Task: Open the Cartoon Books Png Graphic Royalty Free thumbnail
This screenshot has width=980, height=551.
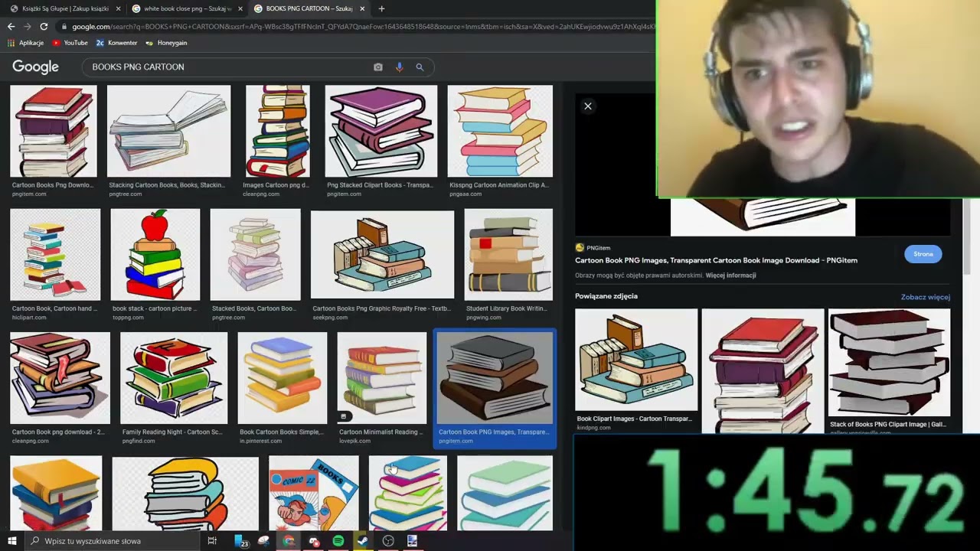Action: coord(382,255)
